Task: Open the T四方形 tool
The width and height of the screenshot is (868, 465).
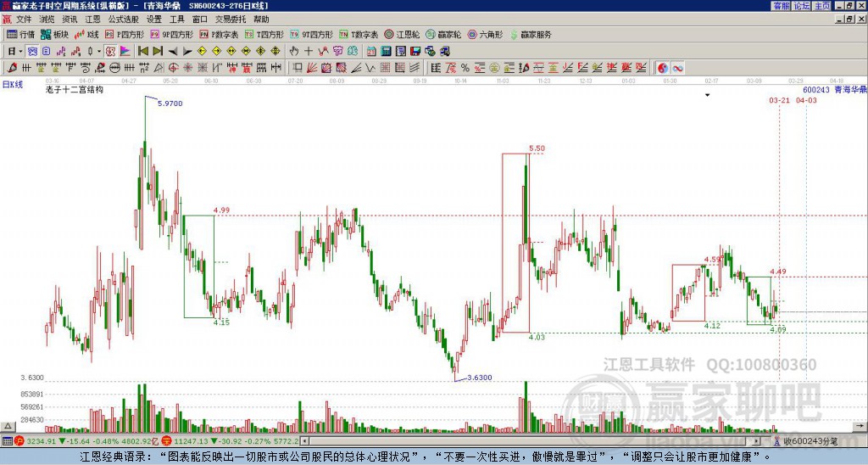Action: pyautogui.click(x=264, y=34)
